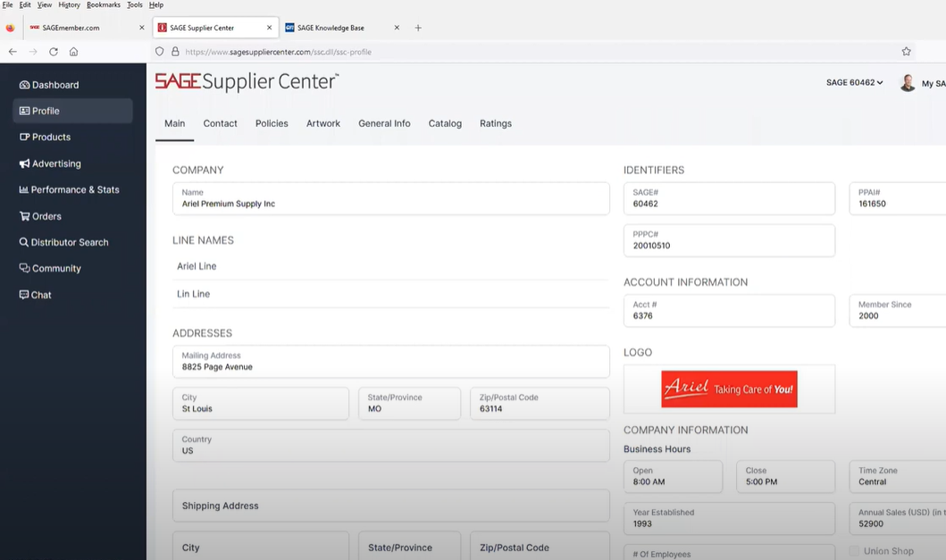The height and width of the screenshot is (560, 946).
Task: Click the SAGE# identifier field
Action: pos(730,198)
